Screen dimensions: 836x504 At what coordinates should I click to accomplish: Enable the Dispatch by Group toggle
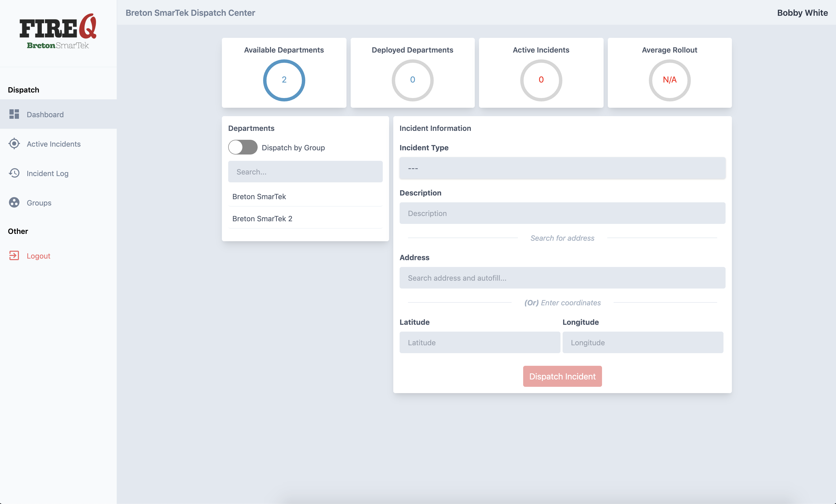pos(242,147)
